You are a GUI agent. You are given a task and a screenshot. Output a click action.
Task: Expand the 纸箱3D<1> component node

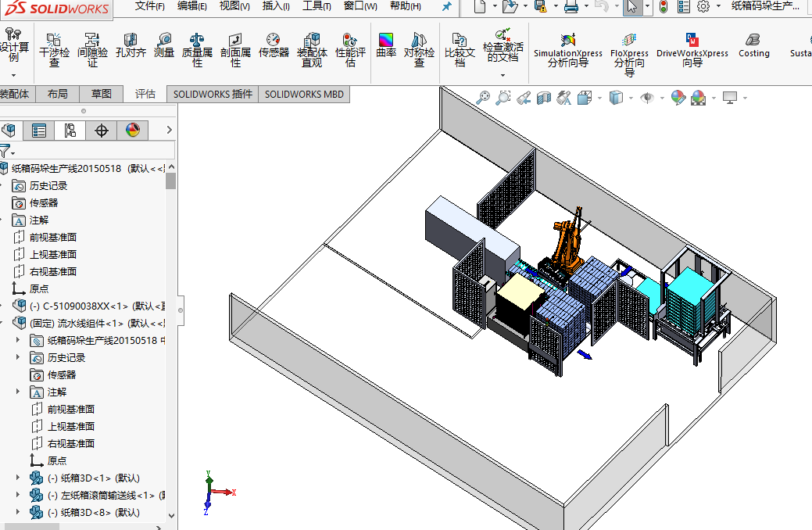click(x=19, y=478)
